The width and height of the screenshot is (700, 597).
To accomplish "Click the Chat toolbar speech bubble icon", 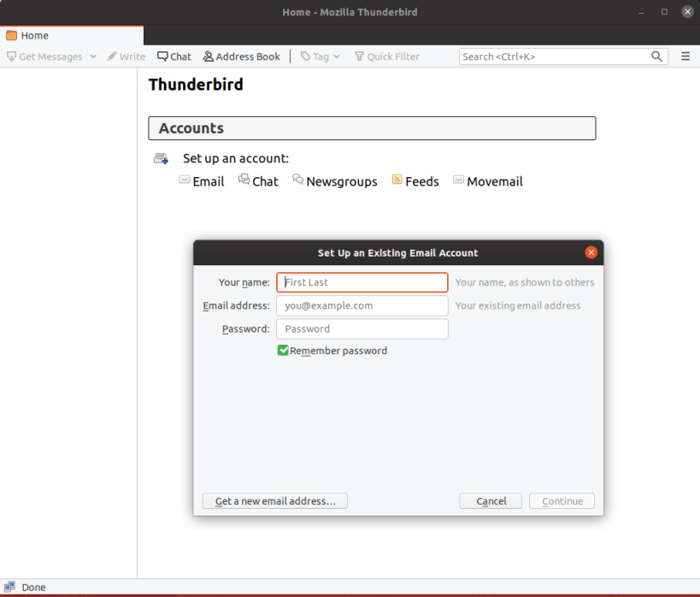I will [162, 56].
